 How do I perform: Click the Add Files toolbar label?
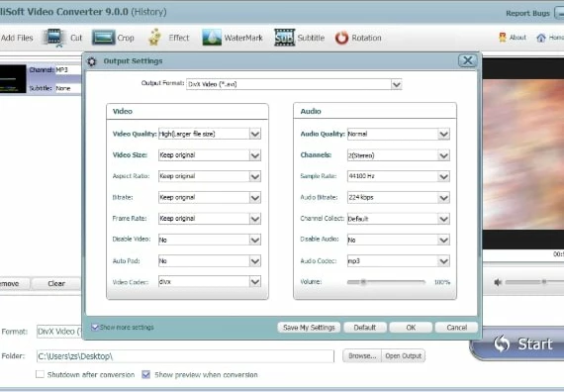point(17,38)
